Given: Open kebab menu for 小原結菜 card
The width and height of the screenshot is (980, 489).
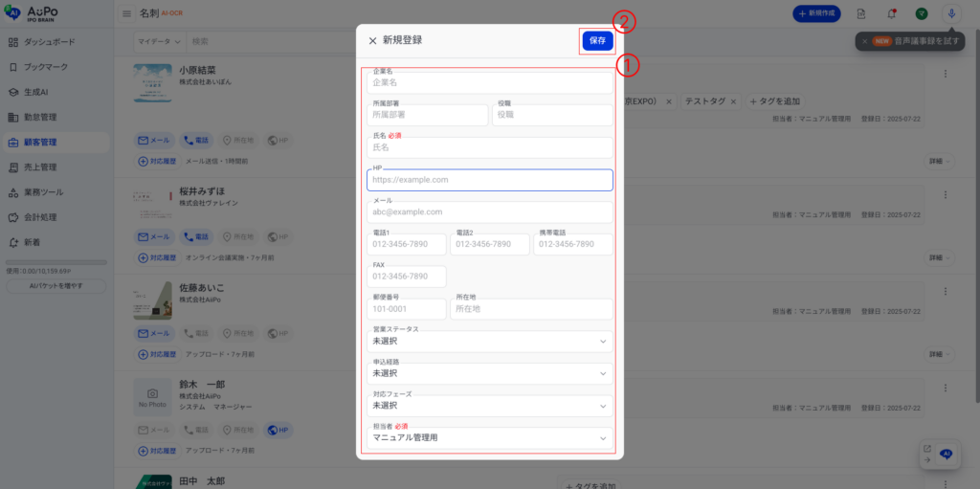Looking at the screenshot, I should tap(946, 75).
